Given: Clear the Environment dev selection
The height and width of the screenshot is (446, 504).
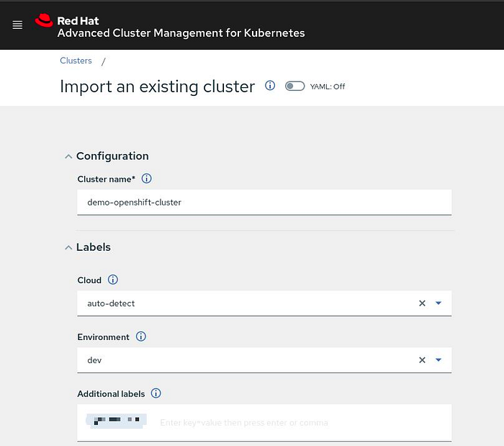Looking at the screenshot, I should 422,360.
